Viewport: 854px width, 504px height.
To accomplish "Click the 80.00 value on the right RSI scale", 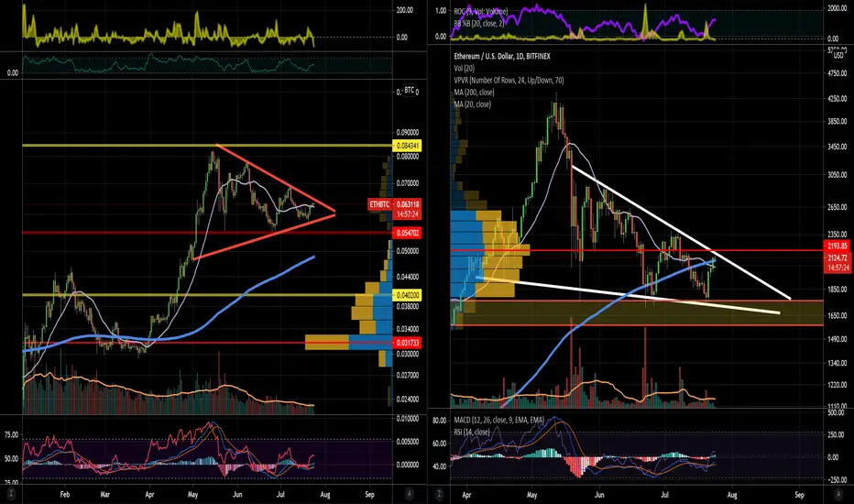I will 439,420.
